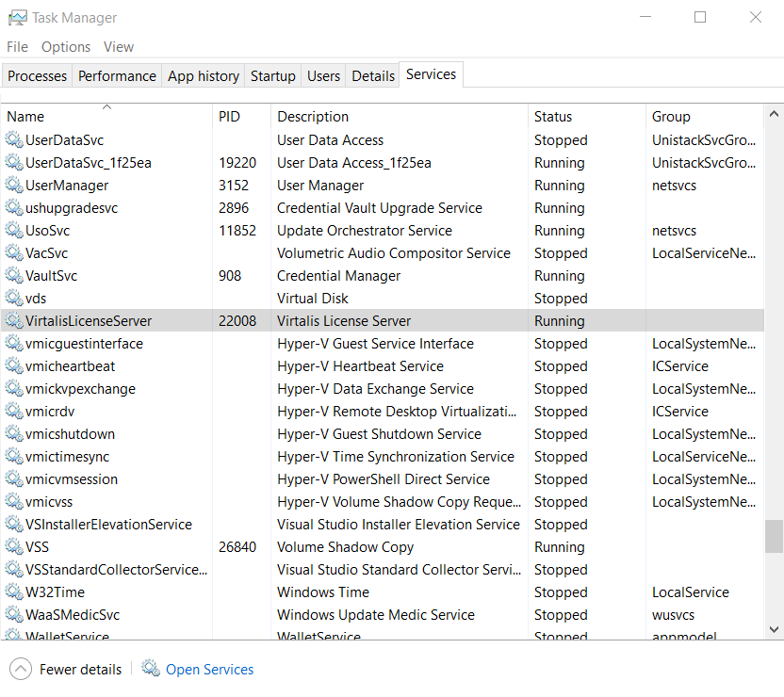Sort the list by PID column
The height and width of the screenshot is (697, 784).
[x=229, y=117]
